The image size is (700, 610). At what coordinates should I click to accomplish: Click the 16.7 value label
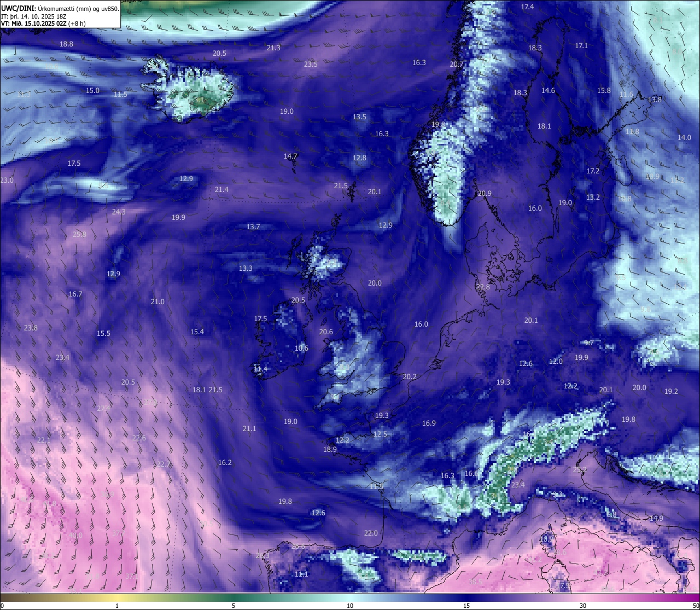[x=75, y=294]
